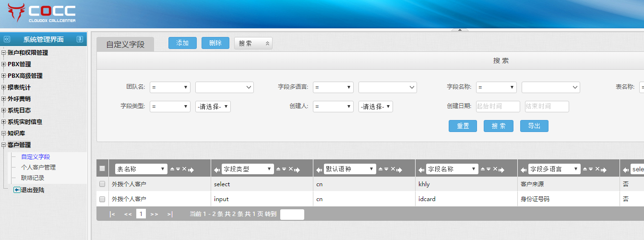The width and height of the screenshot is (644, 240).
Task: Open the 团队名 operator dropdown
Action: (170, 87)
